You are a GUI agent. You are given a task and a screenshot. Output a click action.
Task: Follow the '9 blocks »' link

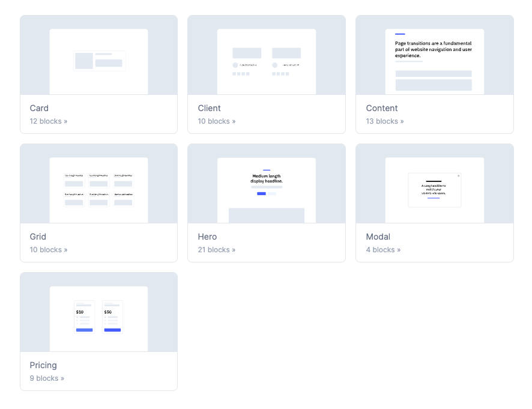point(47,378)
